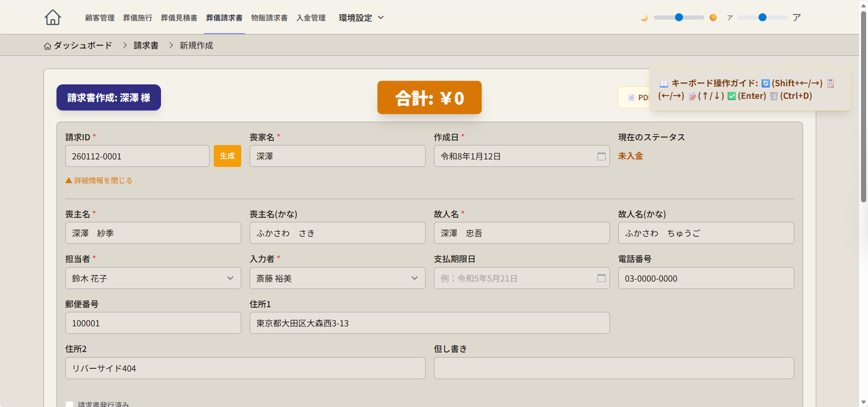
Task: Click the home icon in the navbar
Action: click(x=53, y=17)
